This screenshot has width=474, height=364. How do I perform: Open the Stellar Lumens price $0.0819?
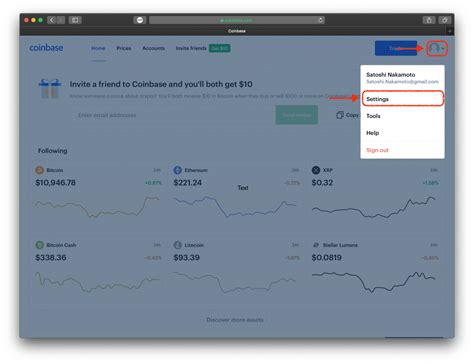(x=326, y=258)
